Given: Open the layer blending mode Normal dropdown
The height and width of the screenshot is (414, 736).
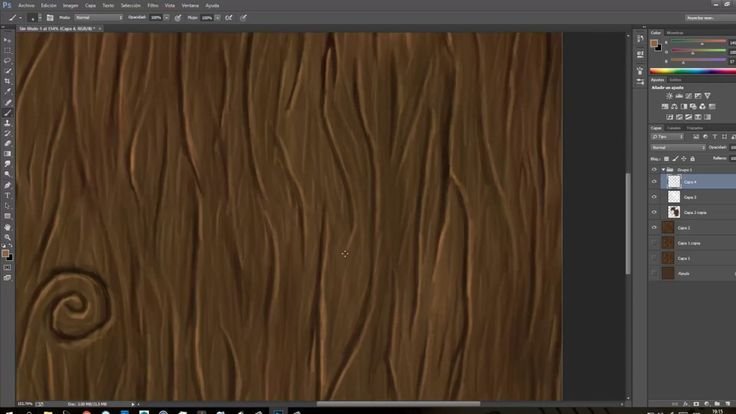Looking at the screenshot, I should coord(677,147).
